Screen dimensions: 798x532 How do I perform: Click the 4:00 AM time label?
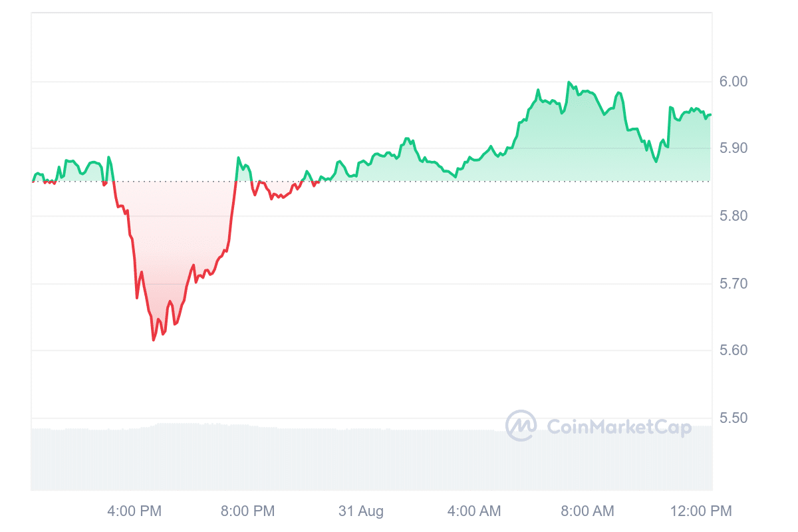tap(473, 511)
